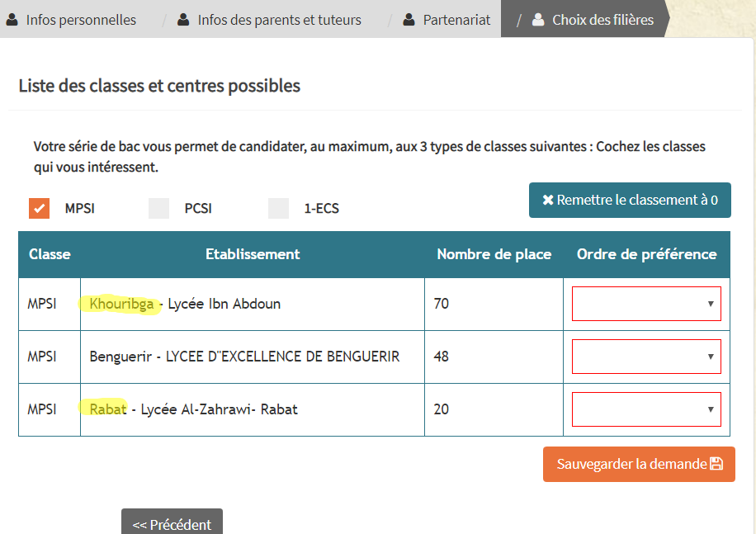The image size is (756, 534).
Task: Open preference dropdown for Lycée Al-Zahrawi Rabat
Action: pyautogui.click(x=646, y=409)
